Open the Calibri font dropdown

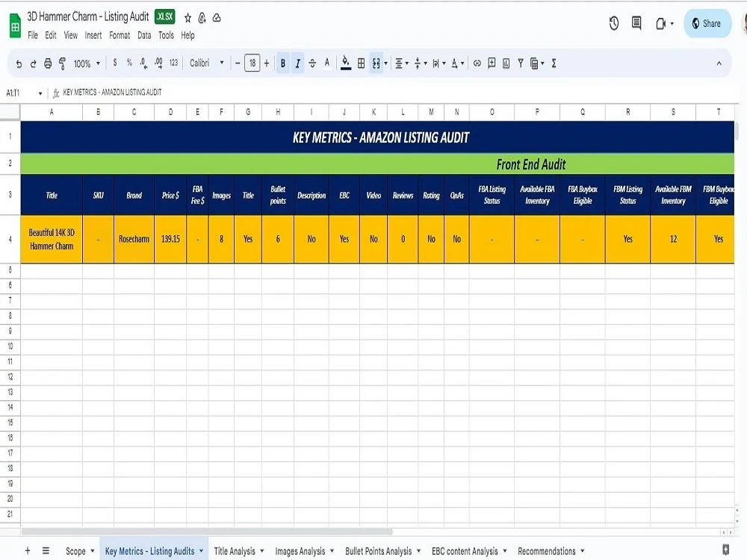[x=207, y=63]
